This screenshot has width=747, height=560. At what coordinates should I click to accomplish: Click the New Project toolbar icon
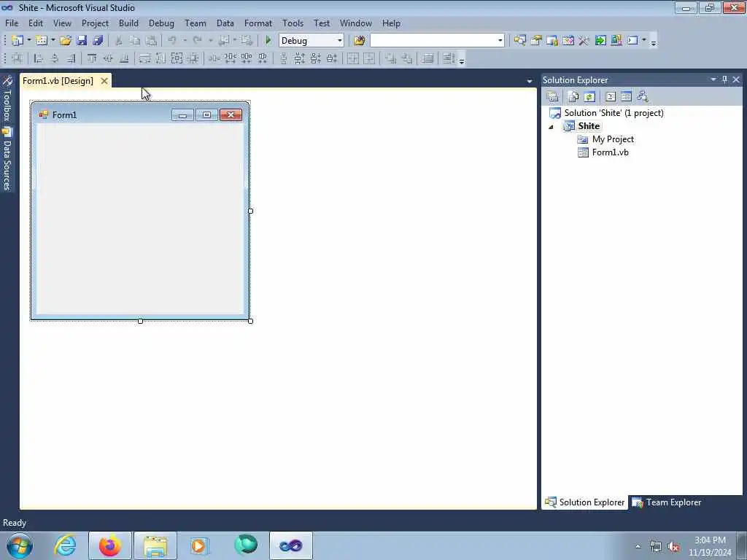click(18, 41)
